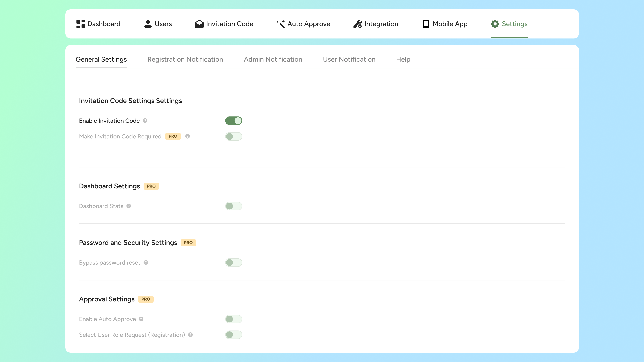The image size is (644, 362).
Task: Click the Dashboard grid icon
Action: [80, 24]
